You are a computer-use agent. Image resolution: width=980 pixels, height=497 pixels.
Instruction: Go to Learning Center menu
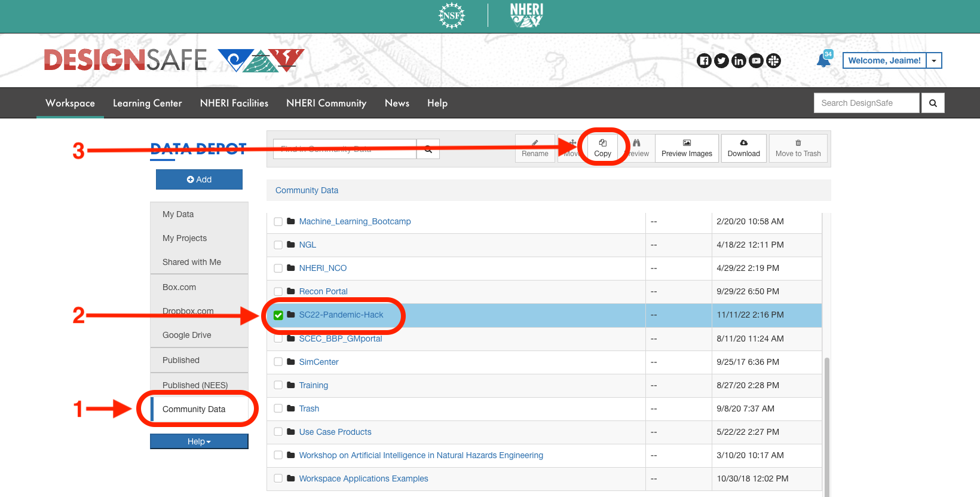click(x=148, y=103)
